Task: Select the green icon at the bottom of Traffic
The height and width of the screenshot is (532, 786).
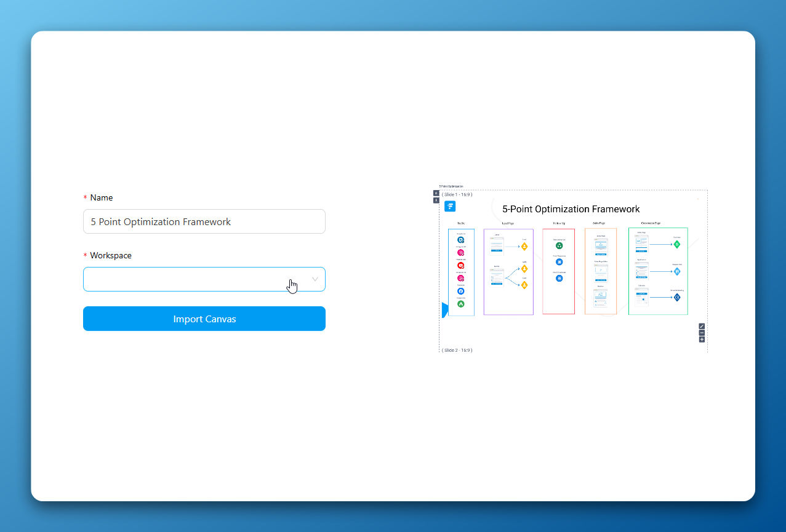Action: tap(460, 304)
